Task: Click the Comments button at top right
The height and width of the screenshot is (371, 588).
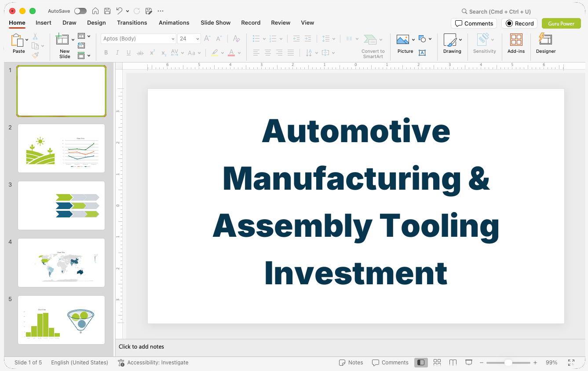Action: (474, 23)
